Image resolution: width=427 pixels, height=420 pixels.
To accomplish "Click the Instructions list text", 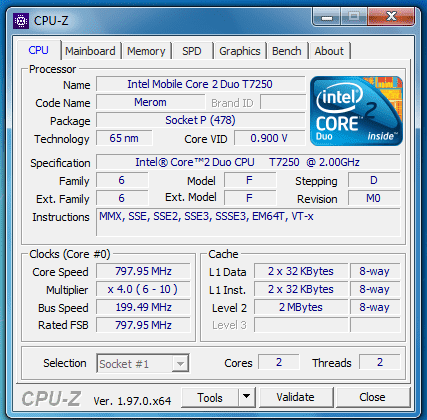I will 206,216.
